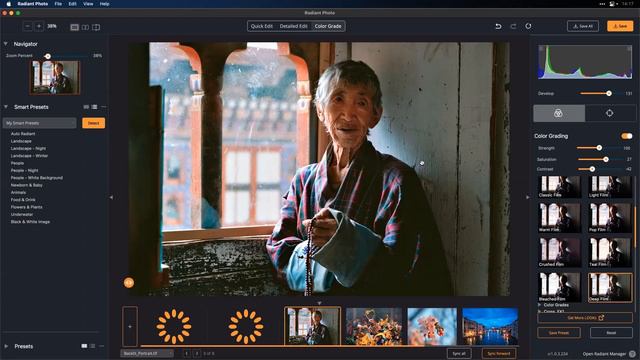The height and width of the screenshot is (360, 640).
Task: Collapse the left panel arrow
Action: 111,197
